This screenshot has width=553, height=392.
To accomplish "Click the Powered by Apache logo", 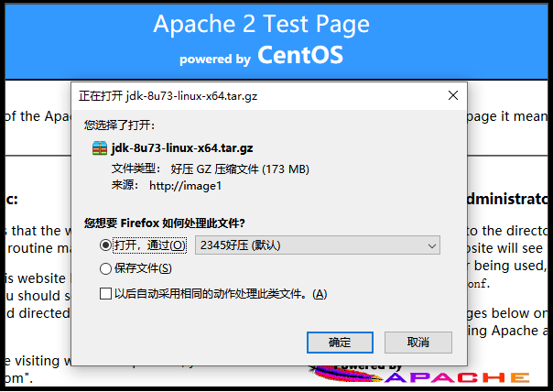I will coord(419,375).
